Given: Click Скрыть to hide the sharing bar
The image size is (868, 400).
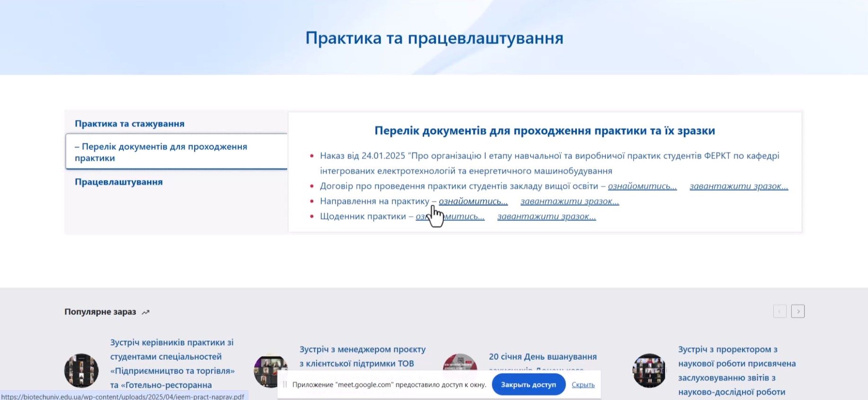Looking at the screenshot, I should [583, 385].
